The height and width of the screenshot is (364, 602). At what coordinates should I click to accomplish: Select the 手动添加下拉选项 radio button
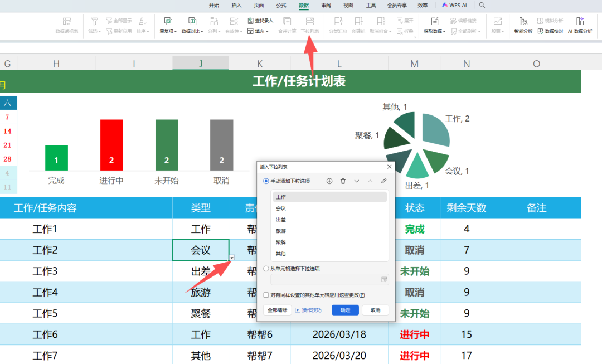tap(266, 181)
